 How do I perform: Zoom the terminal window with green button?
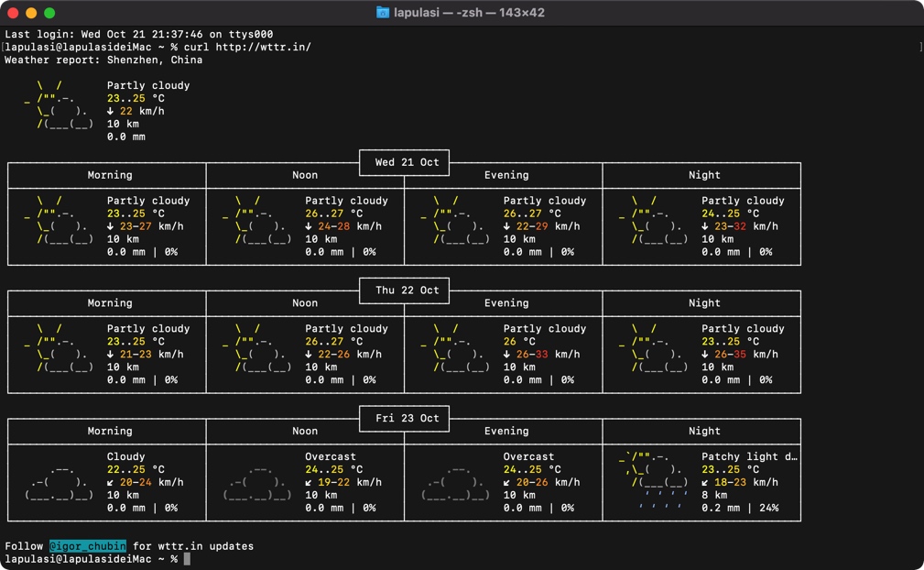pyautogui.click(x=49, y=13)
